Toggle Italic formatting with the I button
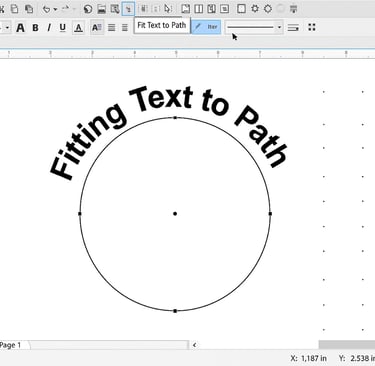This screenshot has width=375, height=366. click(49, 28)
